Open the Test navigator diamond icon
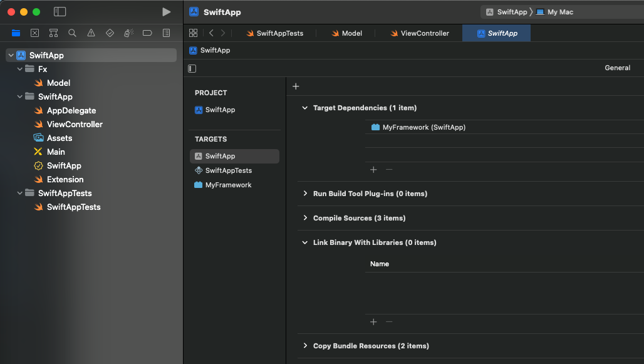Image resolution: width=644 pixels, height=364 pixels. coord(110,33)
